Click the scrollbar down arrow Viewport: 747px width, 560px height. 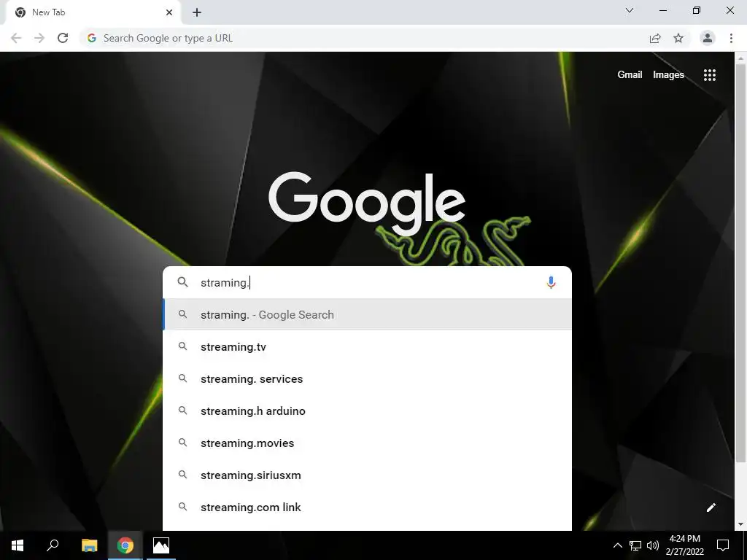[x=740, y=524]
